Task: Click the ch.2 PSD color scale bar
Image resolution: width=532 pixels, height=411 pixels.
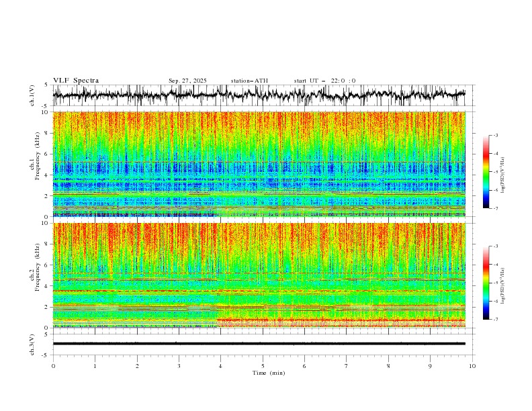Action: pyautogui.click(x=486, y=283)
